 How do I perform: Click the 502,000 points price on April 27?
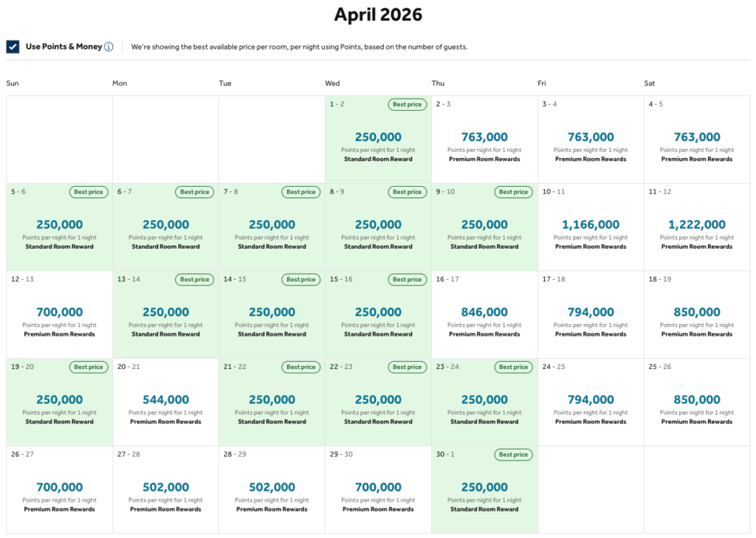click(165, 486)
